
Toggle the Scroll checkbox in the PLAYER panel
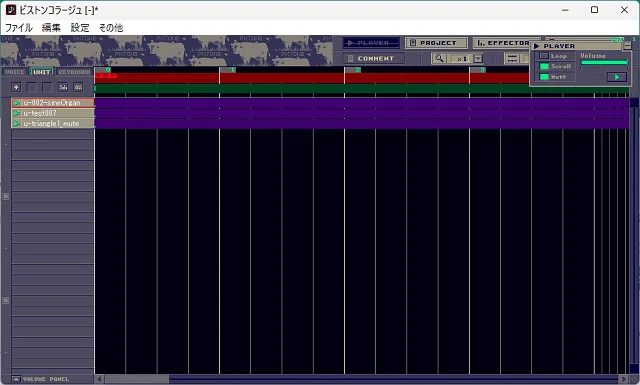[544, 66]
